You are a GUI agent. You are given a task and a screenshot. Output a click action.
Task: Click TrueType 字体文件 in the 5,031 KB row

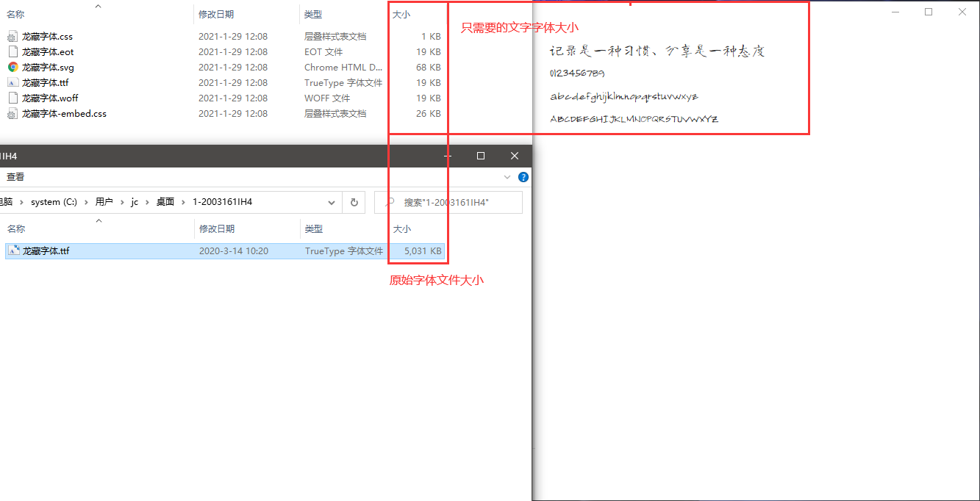point(344,250)
